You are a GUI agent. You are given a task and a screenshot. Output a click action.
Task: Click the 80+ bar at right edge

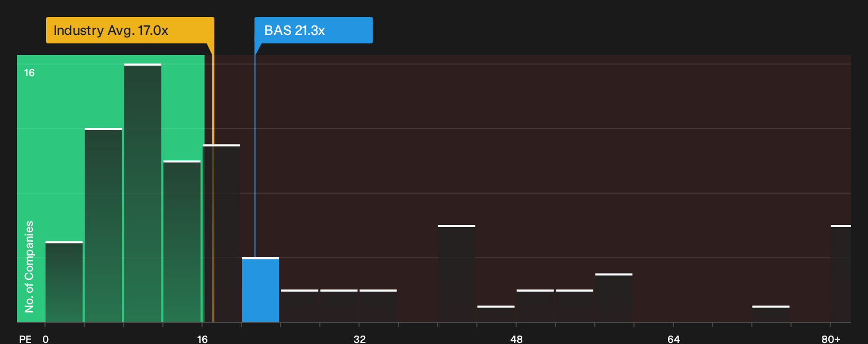point(841,274)
